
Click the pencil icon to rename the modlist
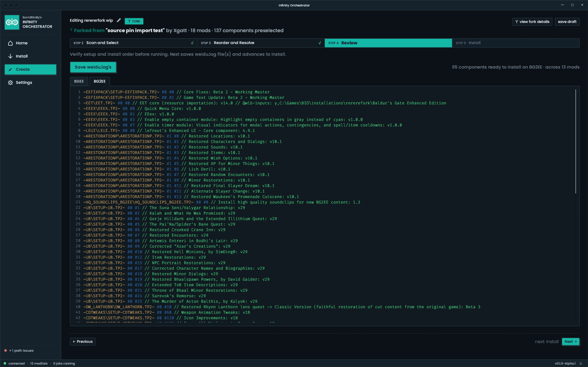click(x=119, y=21)
